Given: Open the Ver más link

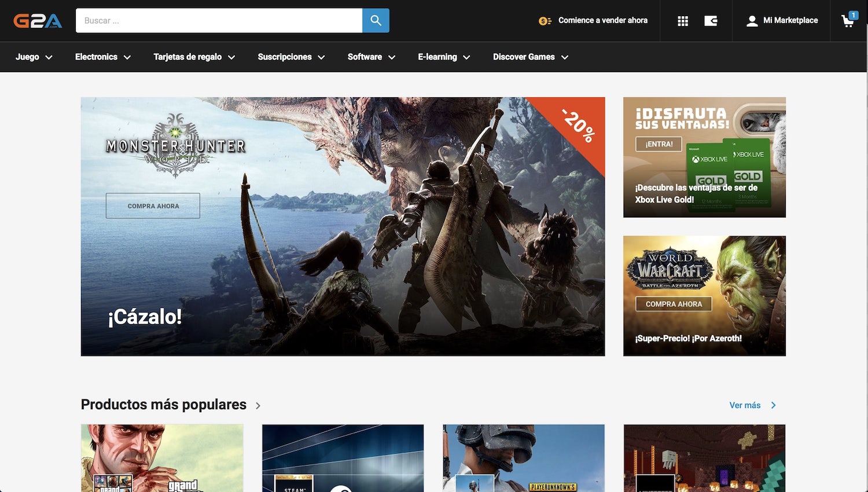Looking at the screenshot, I should click(745, 406).
